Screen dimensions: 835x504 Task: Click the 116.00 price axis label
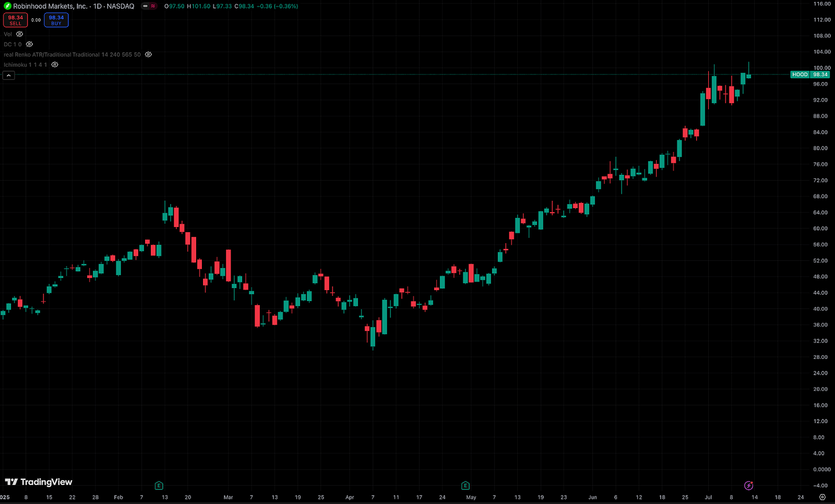pyautogui.click(x=821, y=3)
